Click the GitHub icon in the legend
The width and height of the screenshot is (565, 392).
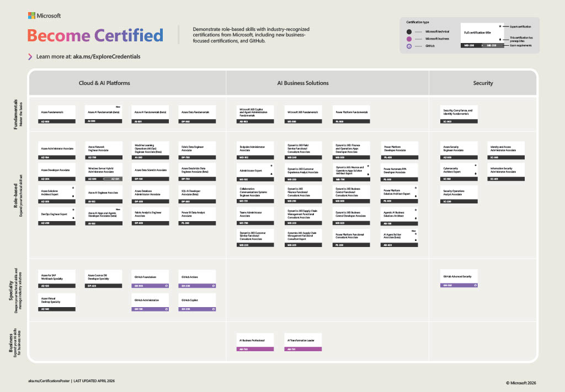pos(409,47)
